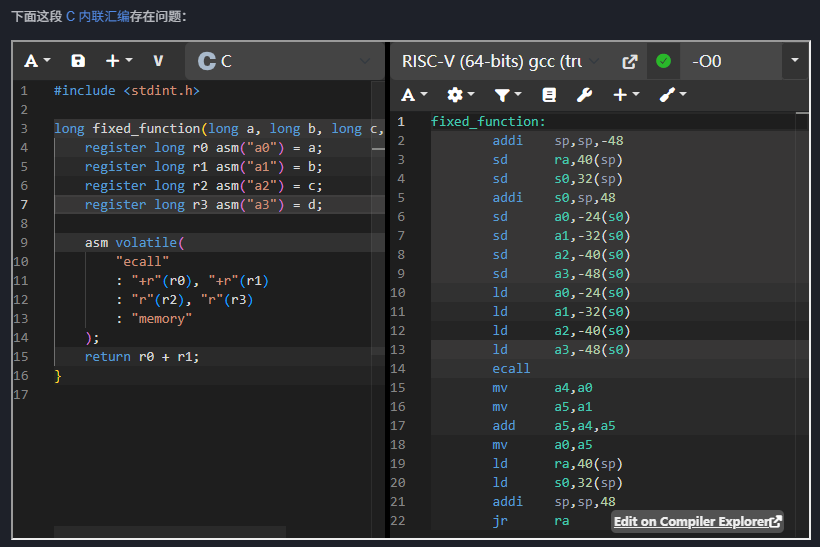This screenshot has height=547, width=820.
Task: Click the "r"(r2), "r"(r3) input operands line
Action: (x=185, y=300)
